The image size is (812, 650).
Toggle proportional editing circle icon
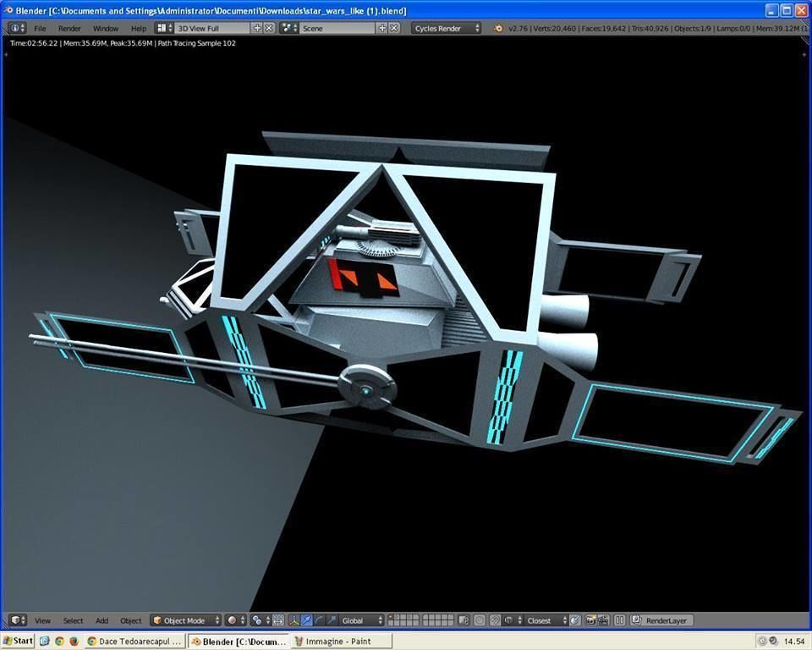[480, 620]
